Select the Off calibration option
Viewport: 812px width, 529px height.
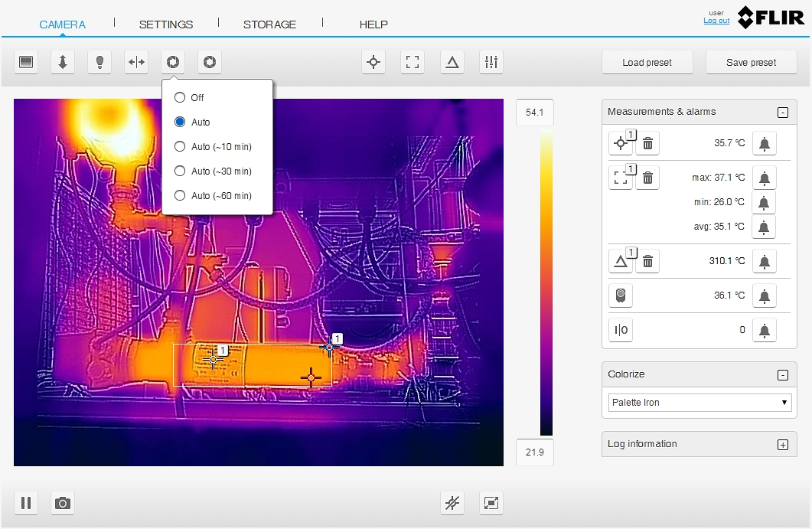coord(180,98)
